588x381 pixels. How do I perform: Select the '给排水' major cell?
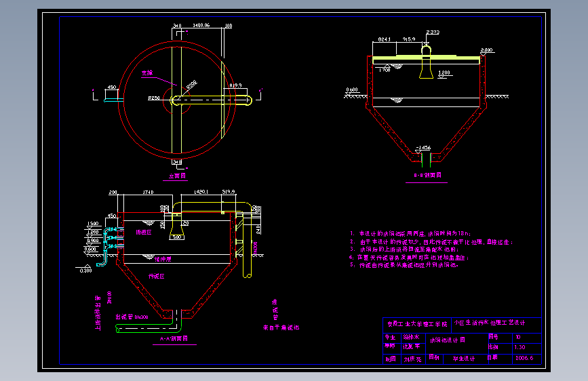[412, 337]
